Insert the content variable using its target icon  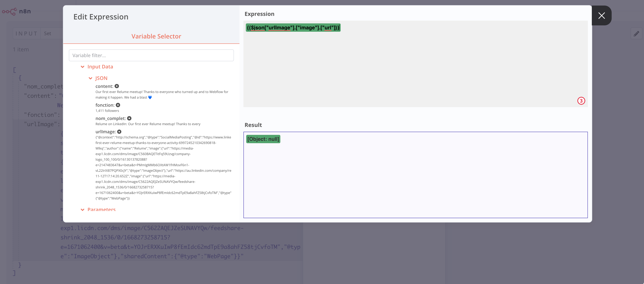(117, 86)
